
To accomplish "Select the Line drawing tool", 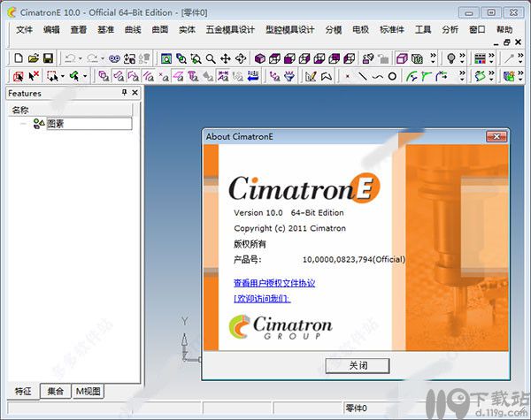I will pyautogui.click(x=362, y=77).
